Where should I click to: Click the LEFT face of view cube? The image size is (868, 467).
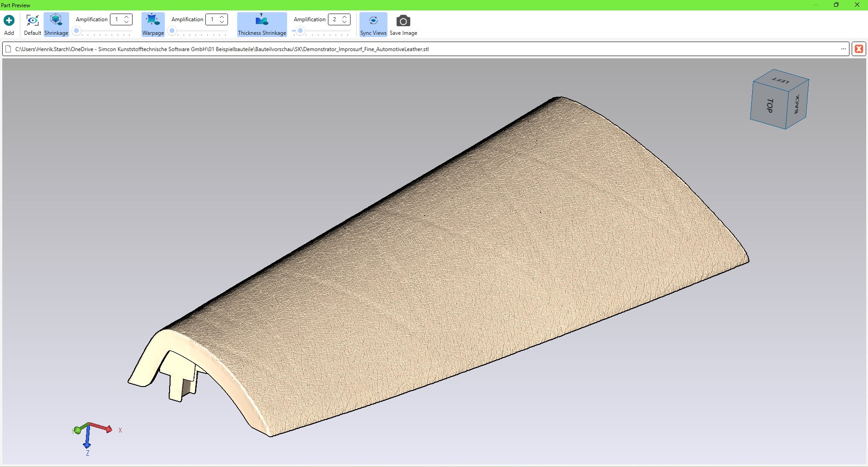pos(781,80)
